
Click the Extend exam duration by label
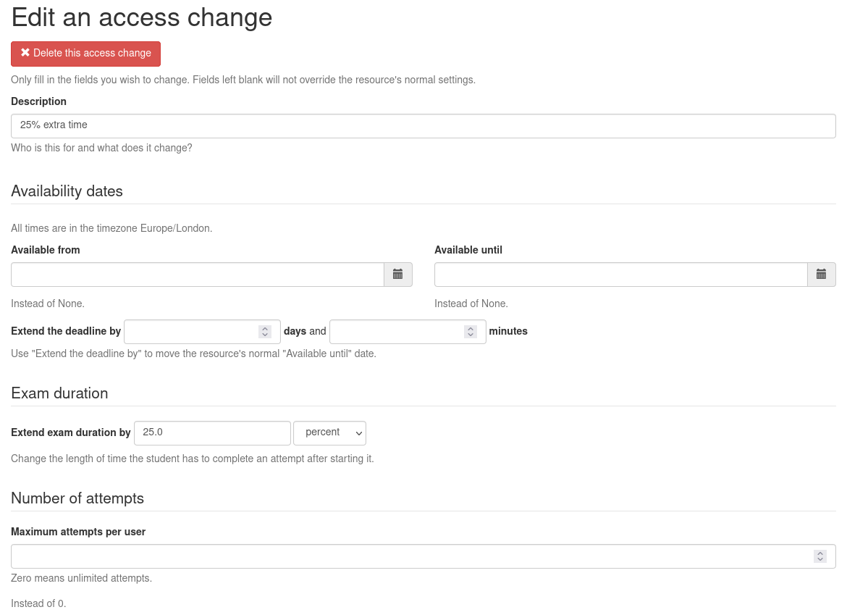pyautogui.click(x=70, y=432)
